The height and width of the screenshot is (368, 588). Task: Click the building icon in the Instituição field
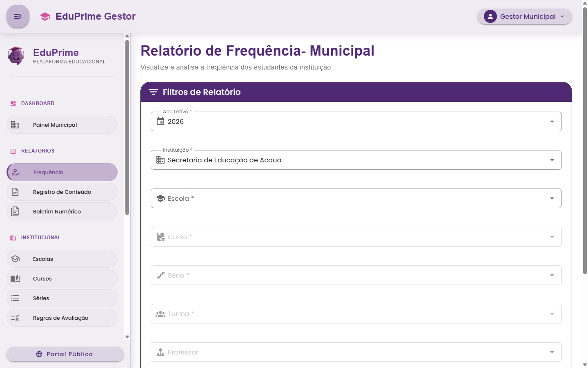click(x=160, y=160)
